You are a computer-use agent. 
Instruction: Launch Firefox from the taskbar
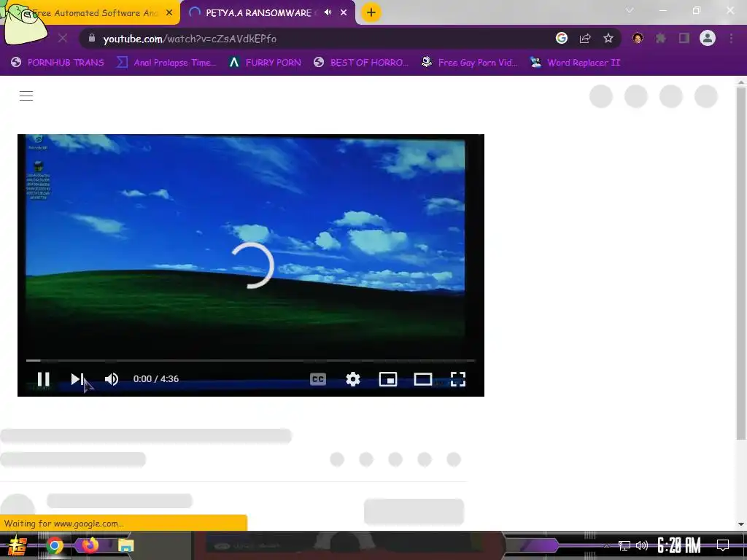pyautogui.click(x=90, y=545)
